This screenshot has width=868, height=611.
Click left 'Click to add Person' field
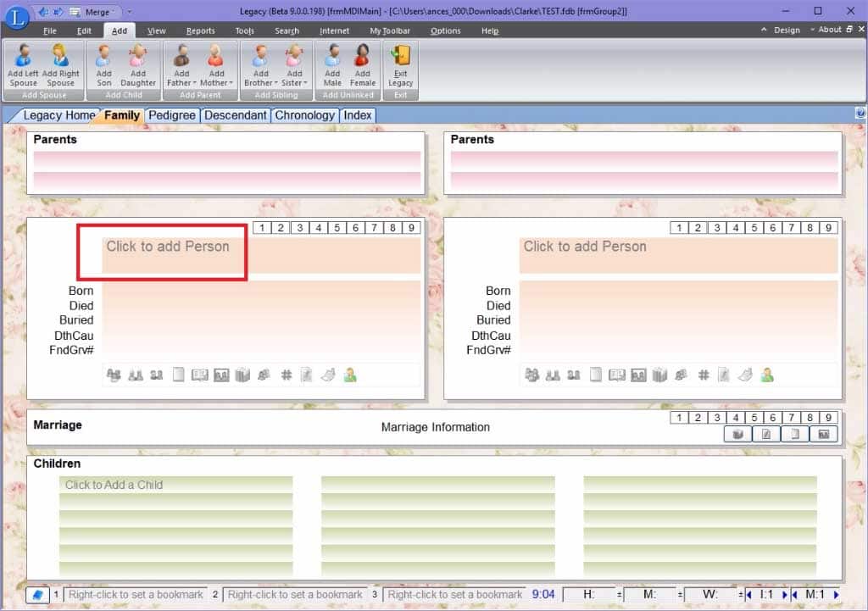[261, 255]
